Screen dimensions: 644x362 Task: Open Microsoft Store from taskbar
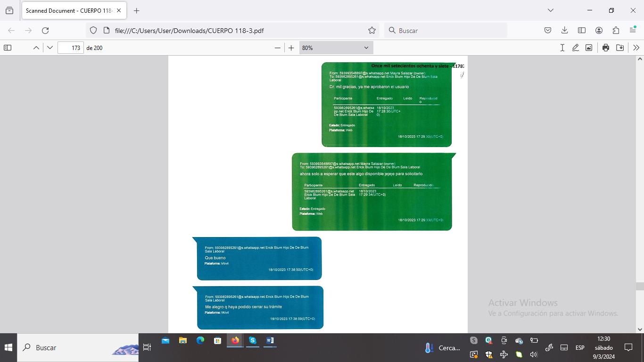pyautogui.click(x=217, y=340)
